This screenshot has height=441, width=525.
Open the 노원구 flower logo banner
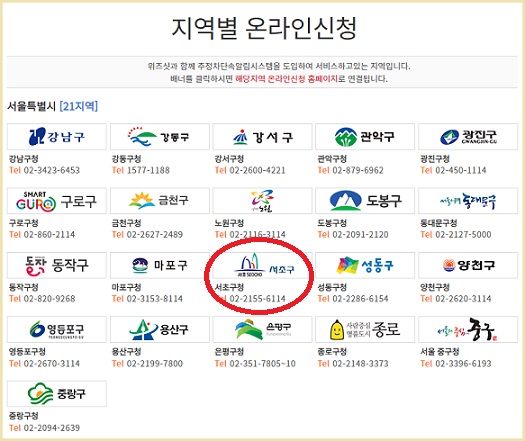pos(262,201)
